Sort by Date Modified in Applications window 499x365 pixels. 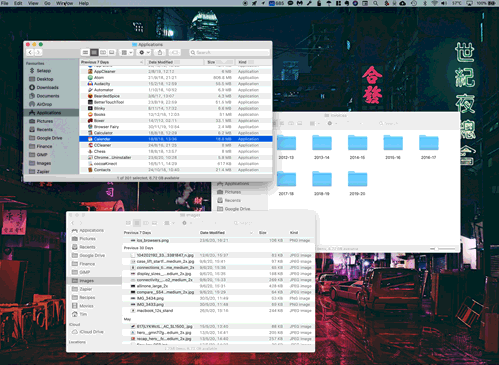pos(175,62)
